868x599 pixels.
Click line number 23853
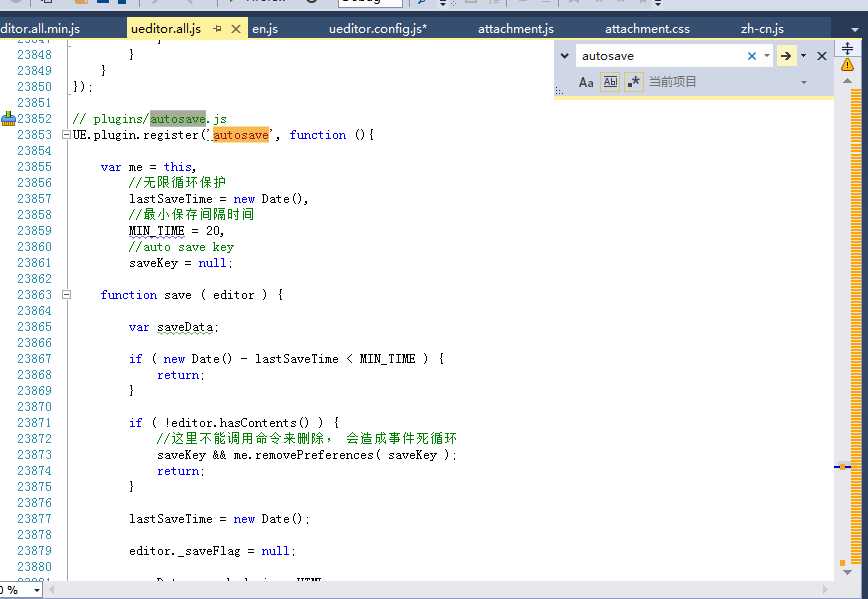34,135
